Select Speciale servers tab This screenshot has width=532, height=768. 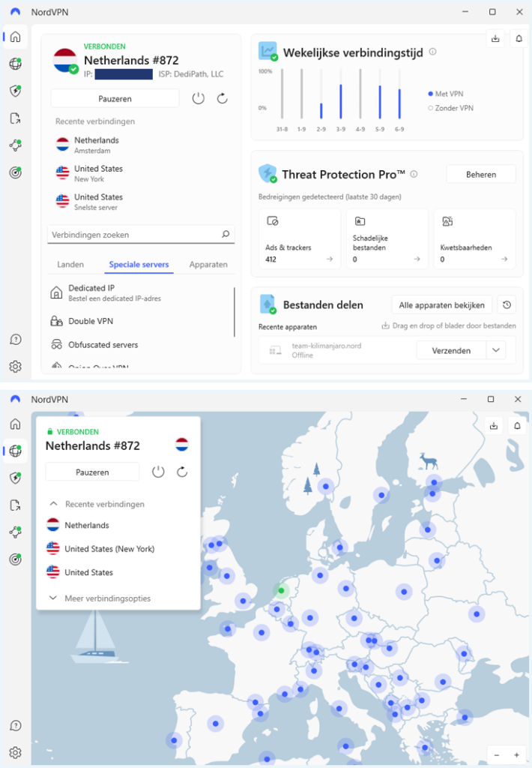139,265
